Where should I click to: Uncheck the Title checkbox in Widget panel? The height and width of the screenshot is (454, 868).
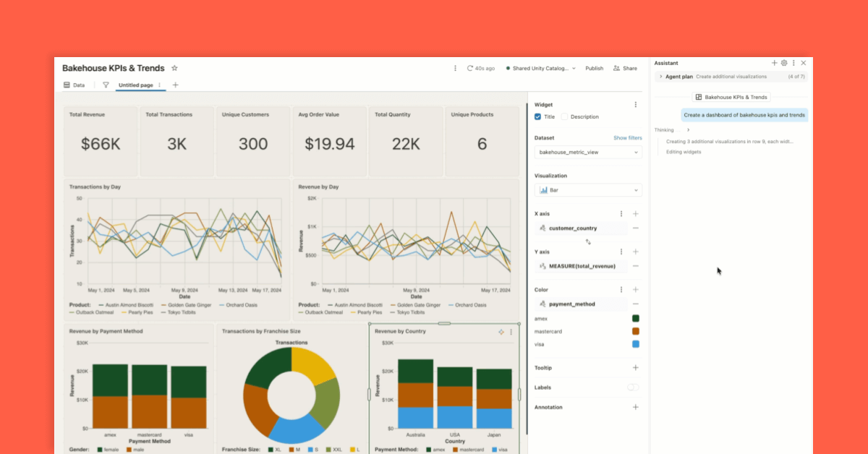537,116
